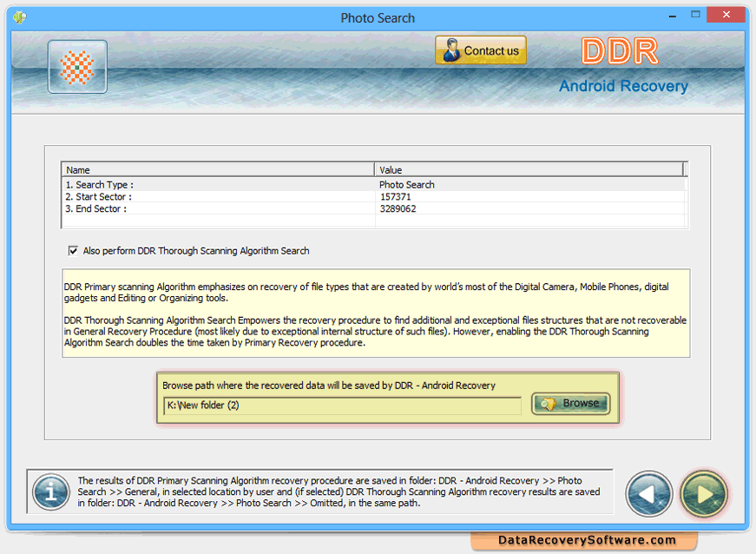Click the value '3289062'
Screen dimensions: 756x554
point(398,208)
